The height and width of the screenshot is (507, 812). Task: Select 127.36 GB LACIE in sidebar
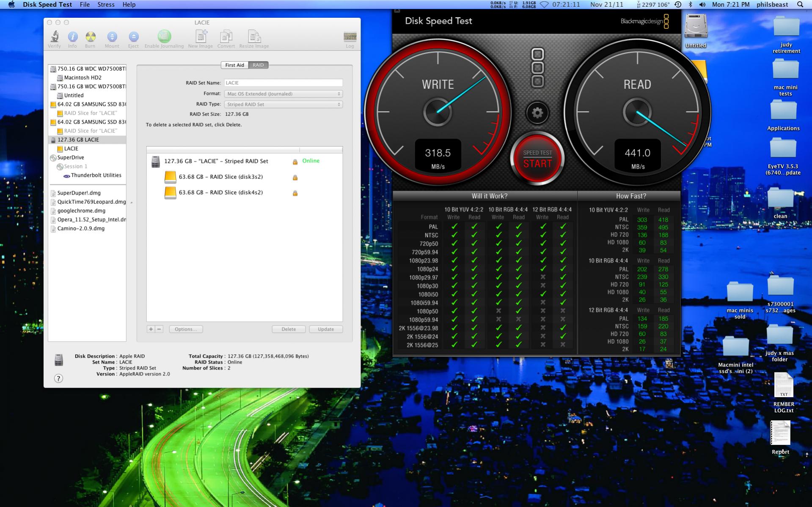[87, 140]
